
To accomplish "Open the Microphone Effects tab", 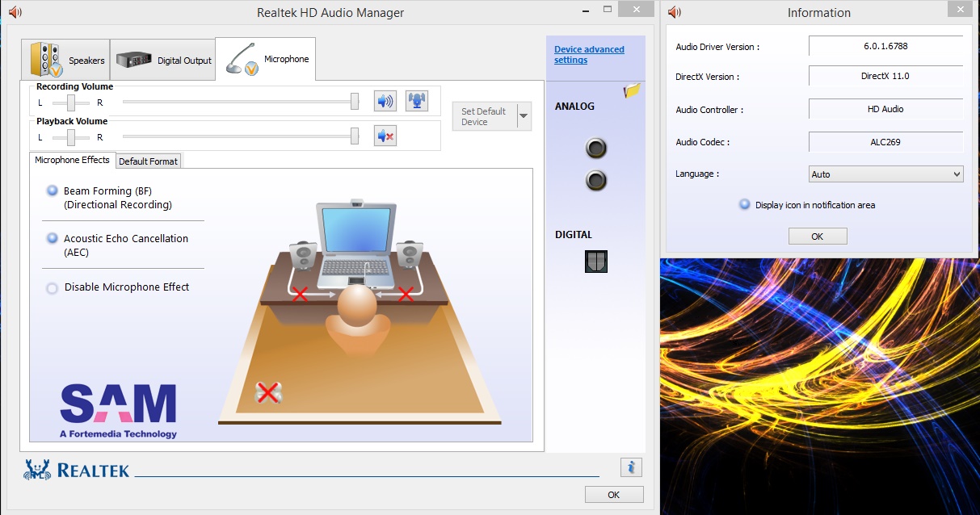I will 72,160.
